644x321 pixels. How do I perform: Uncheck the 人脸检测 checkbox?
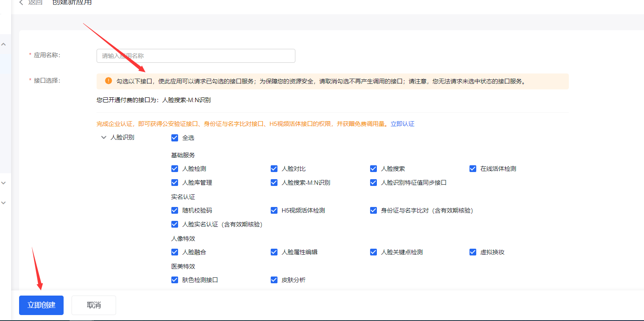175,169
